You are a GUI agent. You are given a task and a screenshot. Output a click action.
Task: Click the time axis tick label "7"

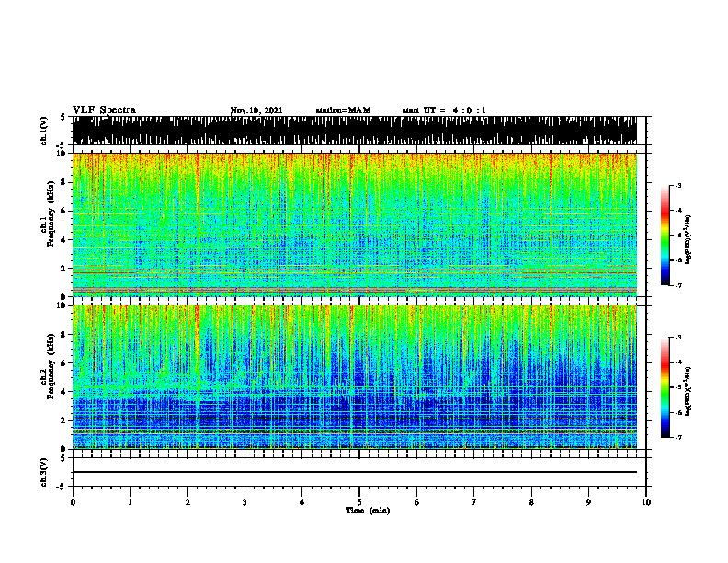coord(474,502)
